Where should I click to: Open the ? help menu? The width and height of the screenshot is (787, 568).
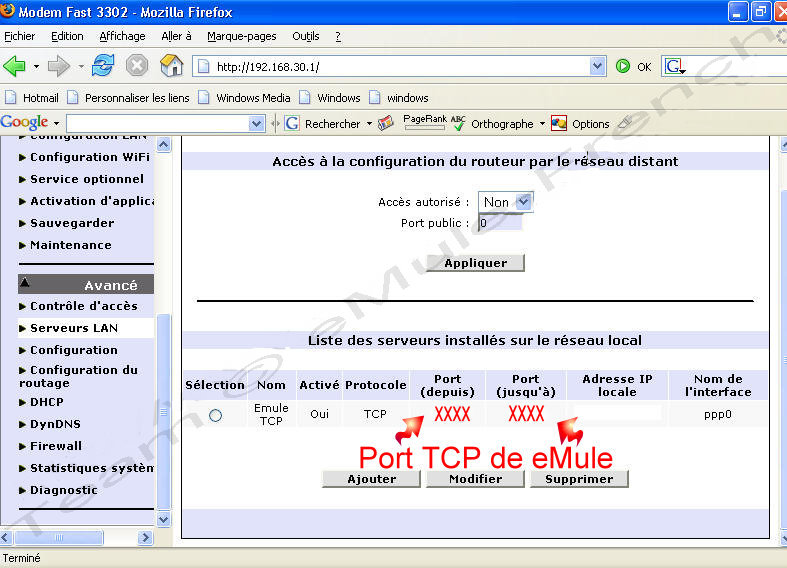[x=338, y=36]
